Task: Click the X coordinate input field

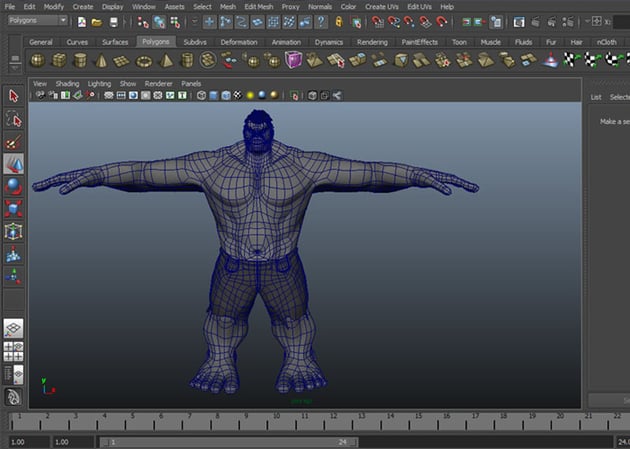Action: pos(622,22)
